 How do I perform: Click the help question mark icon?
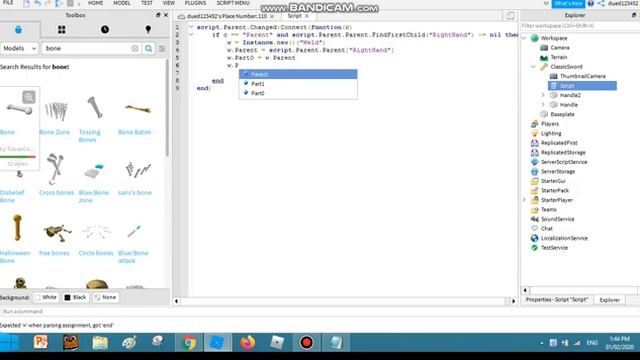tap(591, 4)
